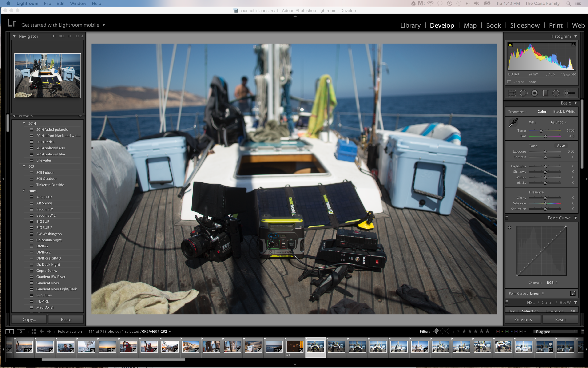Toggle highlight clipping indicator in Histogram

[573, 44]
